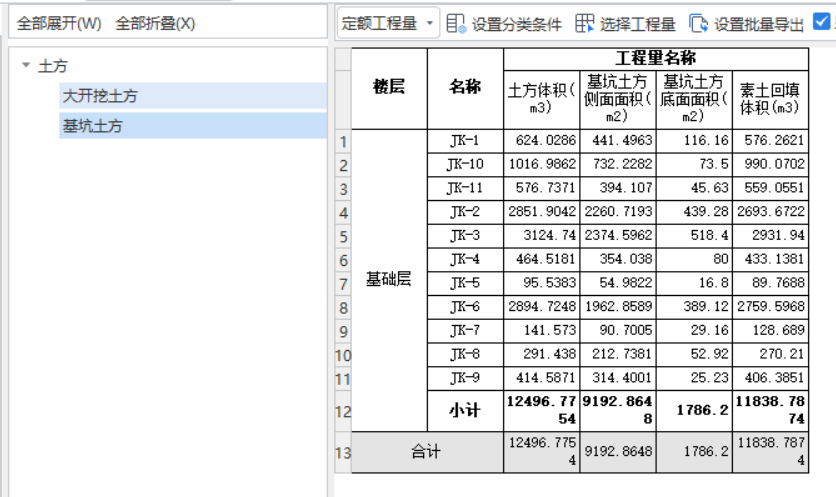Select row header number 1
Screen dimensions: 836x497
343,142
